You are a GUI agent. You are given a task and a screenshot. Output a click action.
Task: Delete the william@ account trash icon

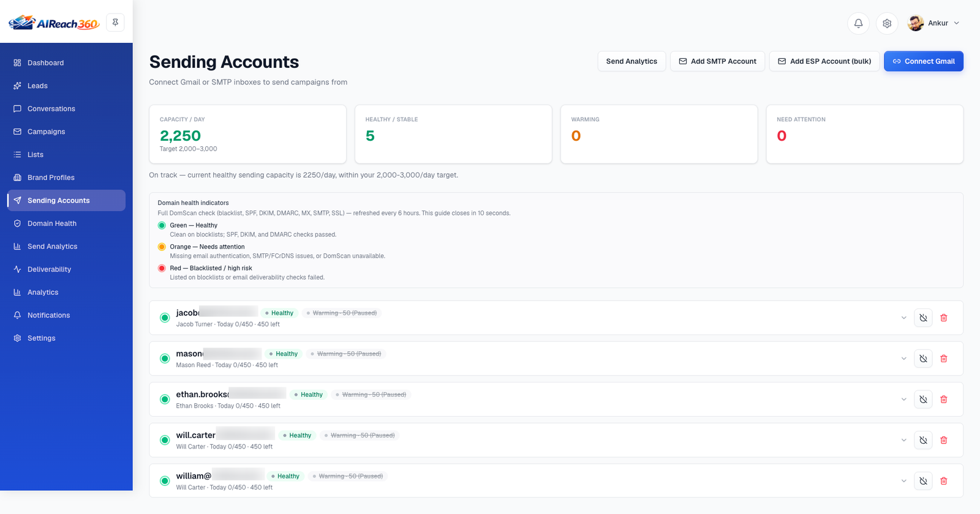[x=944, y=481]
